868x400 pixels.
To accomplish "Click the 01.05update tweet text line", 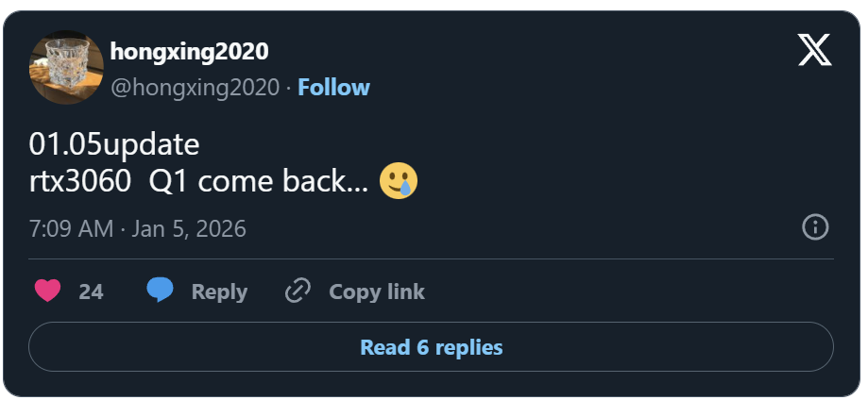I will coord(114,144).
